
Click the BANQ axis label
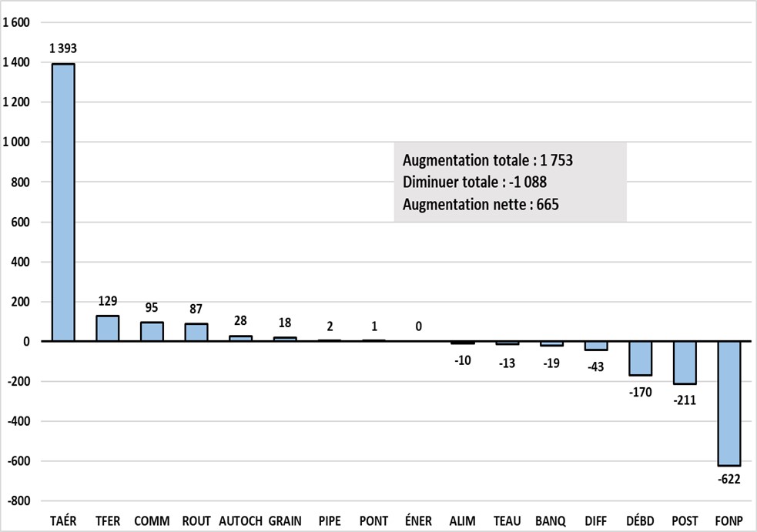(x=551, y=520)
